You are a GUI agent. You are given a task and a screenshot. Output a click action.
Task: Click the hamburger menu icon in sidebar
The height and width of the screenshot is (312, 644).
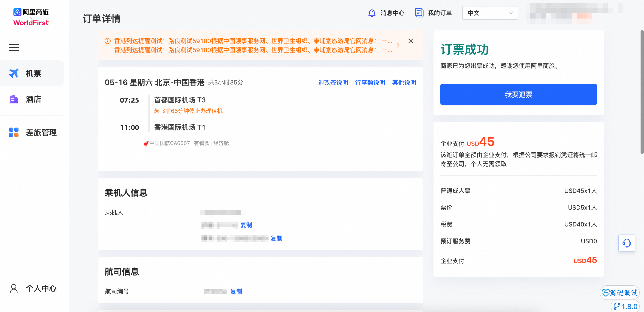click(x=14, y=47)
